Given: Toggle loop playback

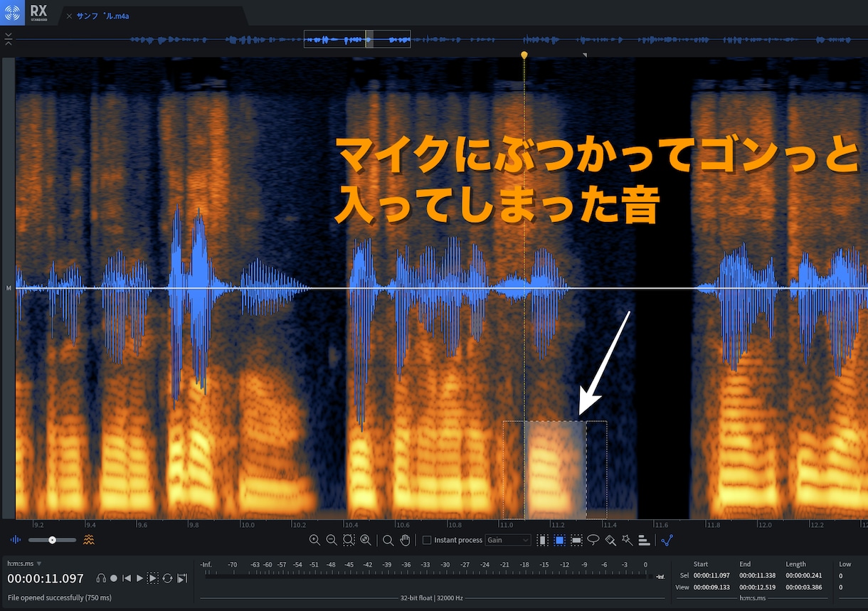Looking at the screenshot, I should pyautogui.click(x=167, y=578).
